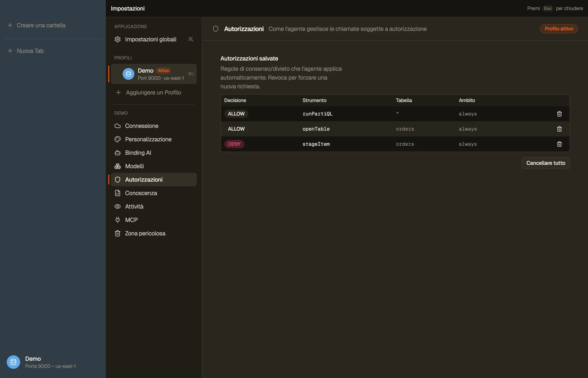Image resolution: width=588 pixels, height=378 pixels.
Task: Click the Demo profile database avatar
Action: pos(128,74)
